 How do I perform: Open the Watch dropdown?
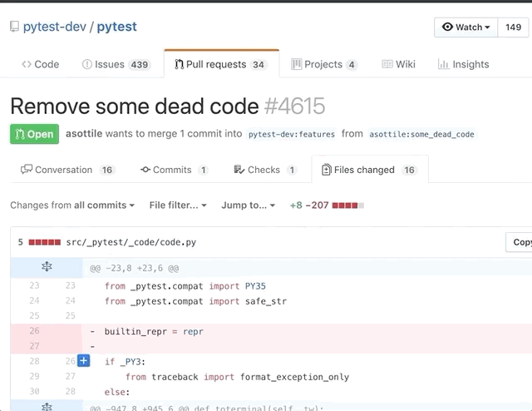tap(465, 27)
